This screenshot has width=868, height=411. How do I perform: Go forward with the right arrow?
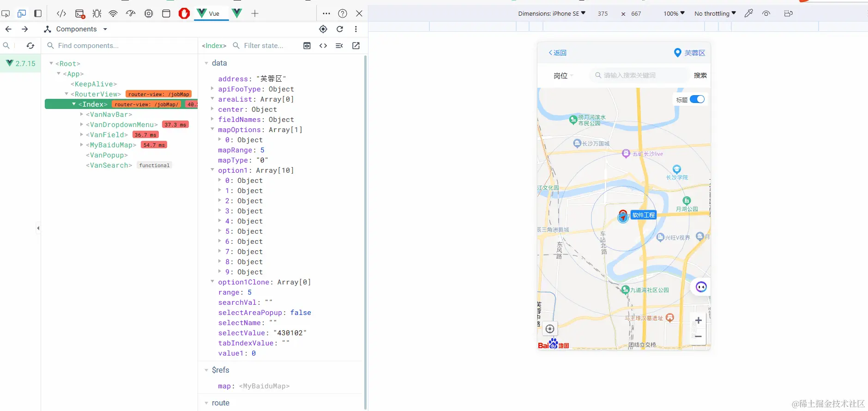pyautogui.click(x=25, y=29)
